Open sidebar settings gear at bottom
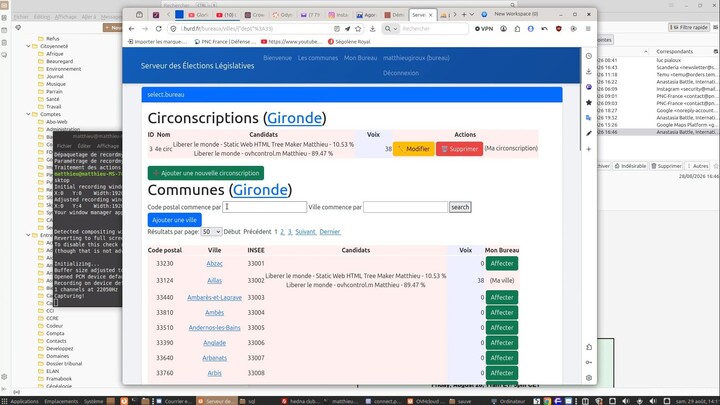The height and width of the screenshot is (405, 720). coord(589,378)
